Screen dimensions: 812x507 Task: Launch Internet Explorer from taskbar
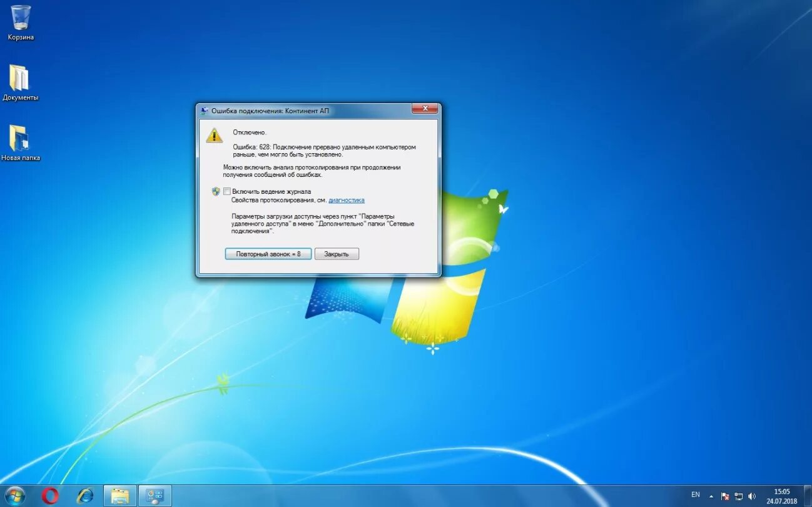click(x=84, y=496)
